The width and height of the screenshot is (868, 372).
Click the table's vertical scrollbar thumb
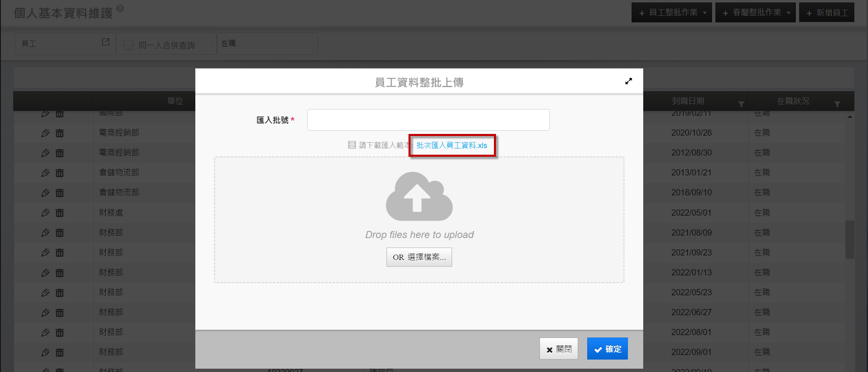[850, 239]
